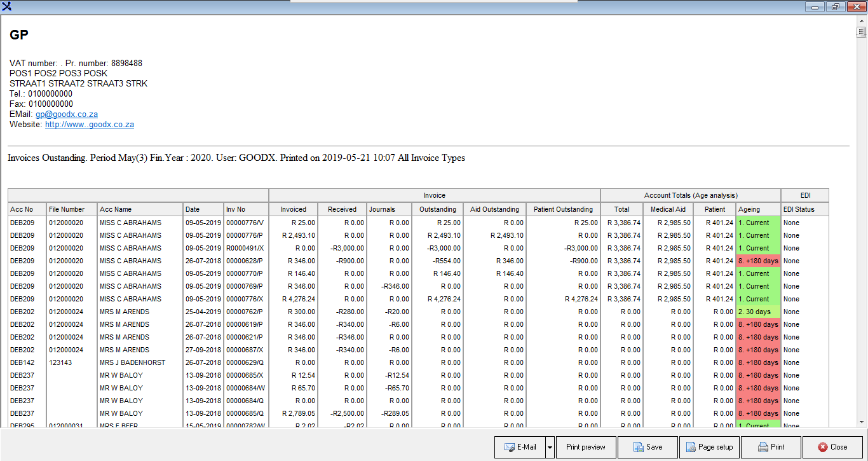Open the E-Mail options dropdown arrow
Image resolution: width=868 pixels, height=461 pixels.
coord(550,447)
